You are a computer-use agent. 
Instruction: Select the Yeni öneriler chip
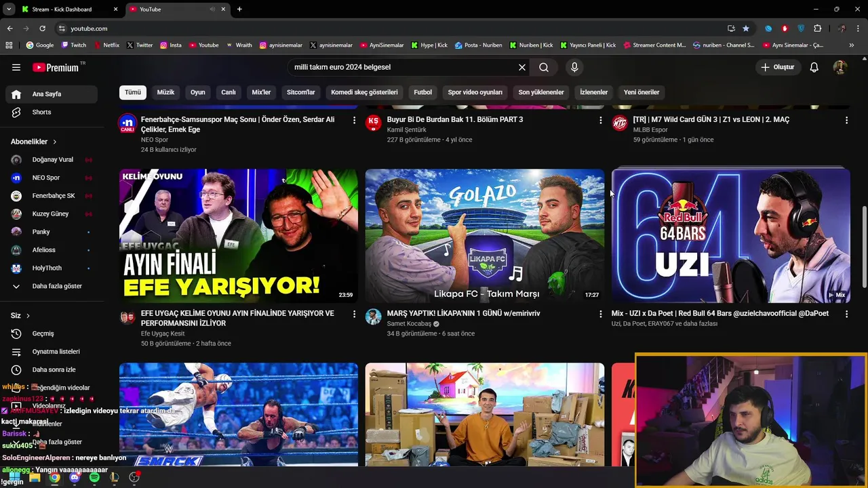coord(642,92)
